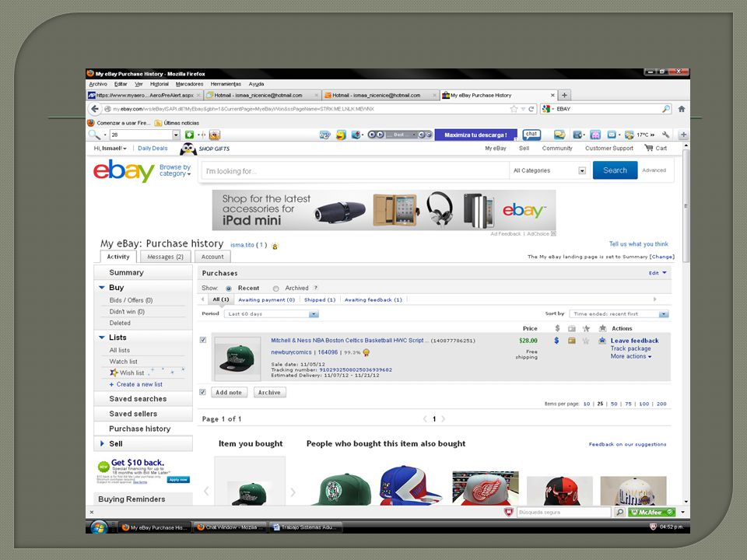Click the McAfee shield icon in the system tray

tap(653, 527)
